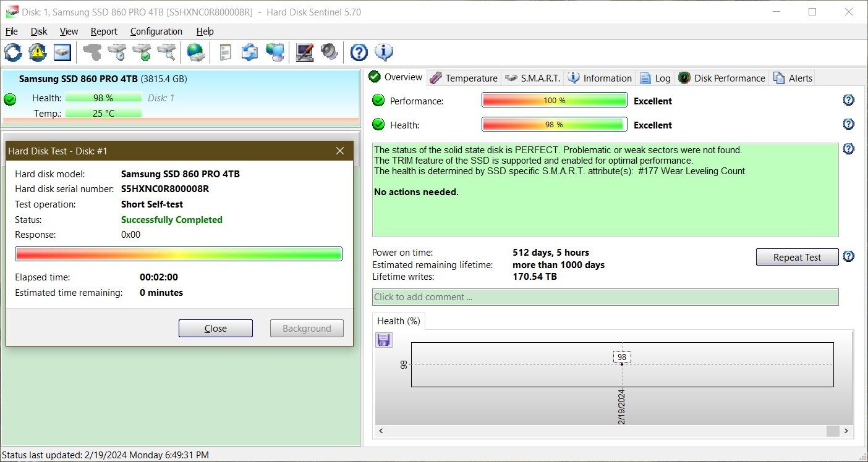Click the yellow warning triangle toolbar icon

[x=38, y=52]
